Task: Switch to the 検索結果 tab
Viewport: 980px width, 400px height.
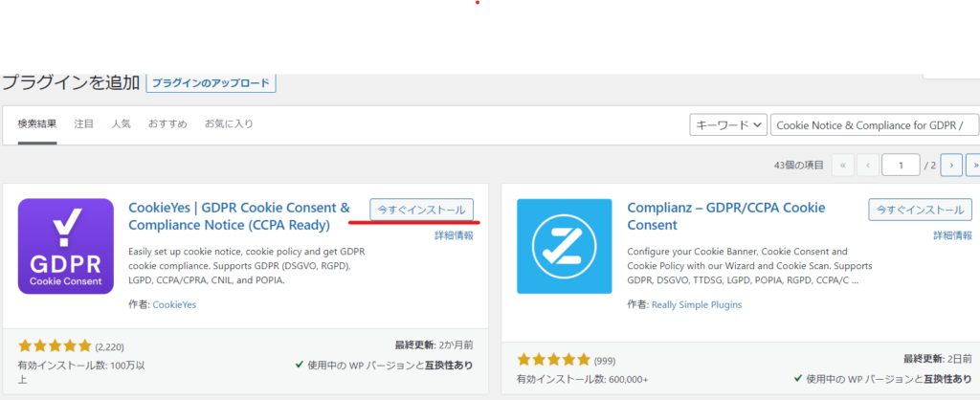Action: [x=37, y=124]
